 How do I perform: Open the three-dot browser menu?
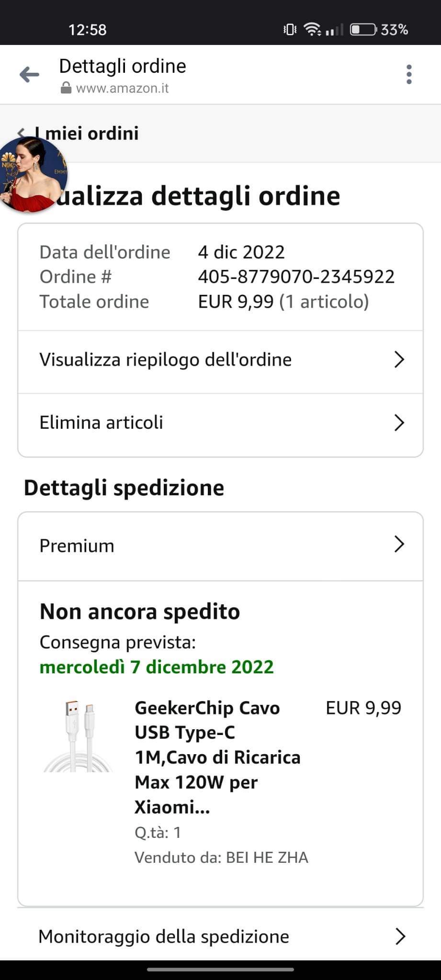(408, 75)
